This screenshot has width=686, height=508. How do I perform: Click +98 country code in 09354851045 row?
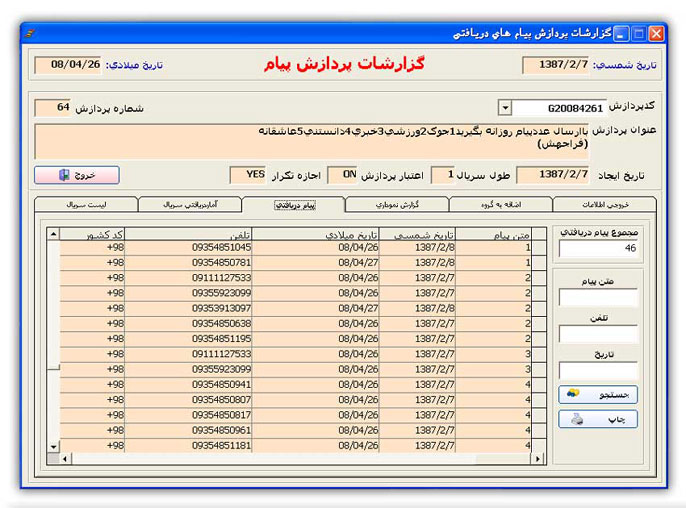(x=92, y=248)
